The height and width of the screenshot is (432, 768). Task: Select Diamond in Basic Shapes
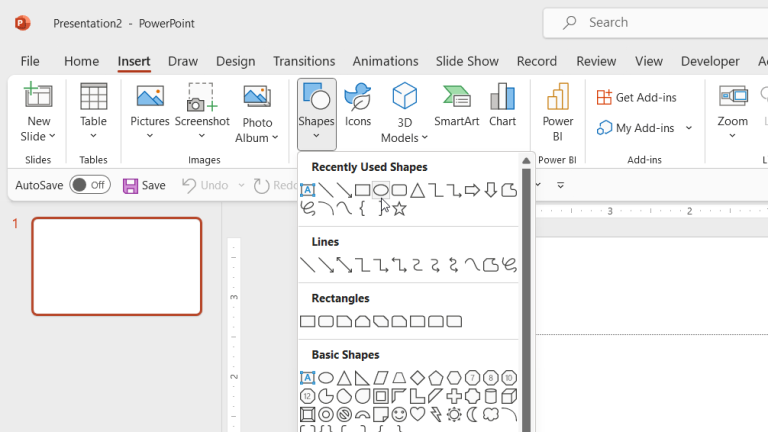pos(417,378)
